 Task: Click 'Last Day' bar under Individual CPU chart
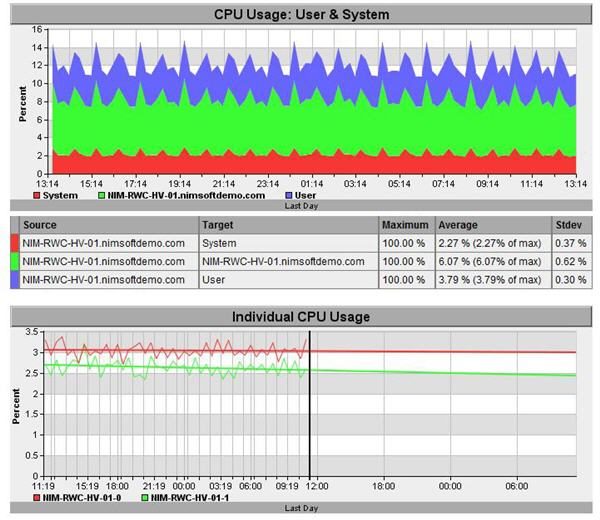tap(301, 508)
